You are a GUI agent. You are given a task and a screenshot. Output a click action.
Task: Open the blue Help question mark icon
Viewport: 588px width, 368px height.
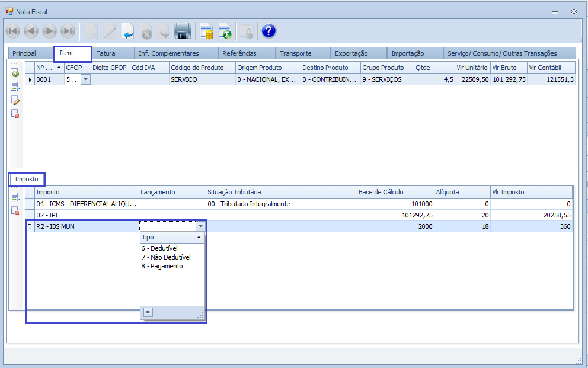coord(269,31)
